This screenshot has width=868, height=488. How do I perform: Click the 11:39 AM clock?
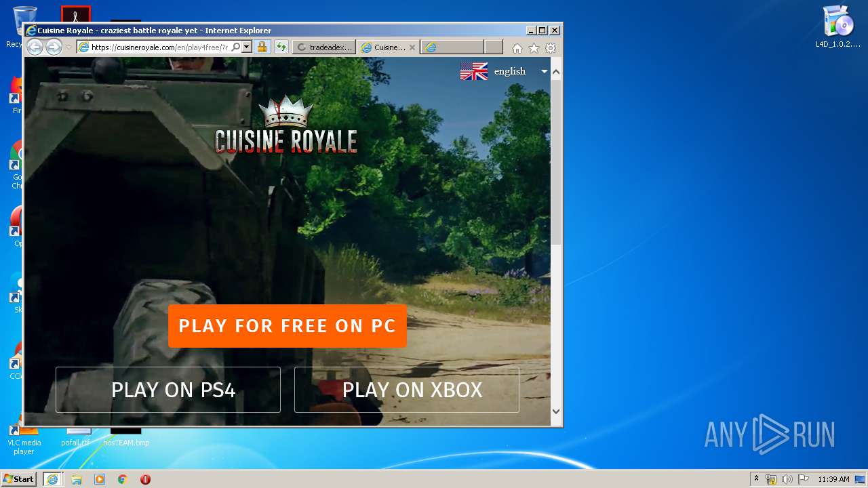[833, 479]
